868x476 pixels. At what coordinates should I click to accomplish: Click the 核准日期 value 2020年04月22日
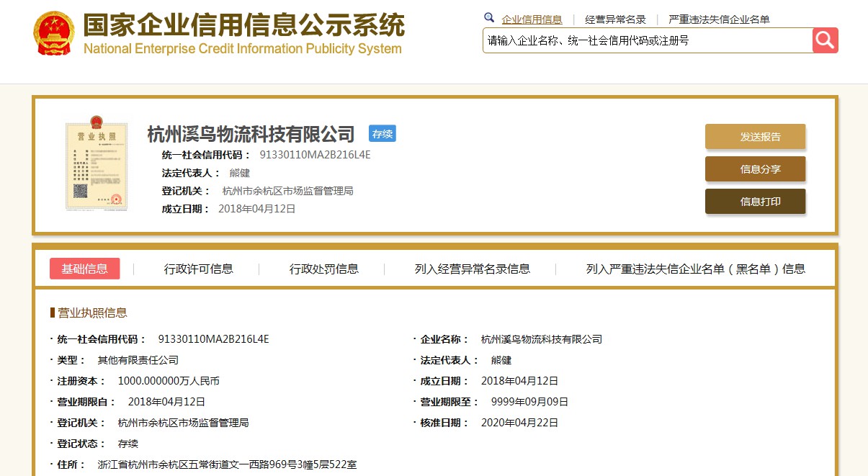pos(519,423)
